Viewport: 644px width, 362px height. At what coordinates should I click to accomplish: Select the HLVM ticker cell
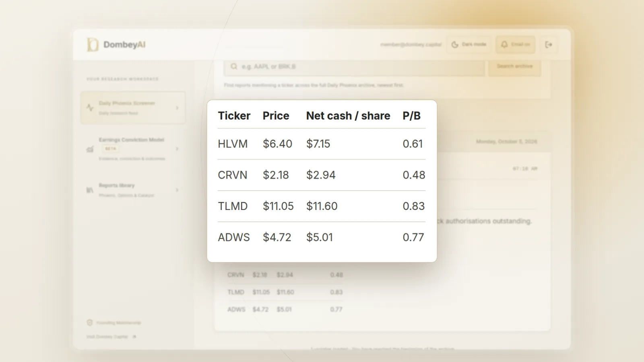[x=233, y=144]
